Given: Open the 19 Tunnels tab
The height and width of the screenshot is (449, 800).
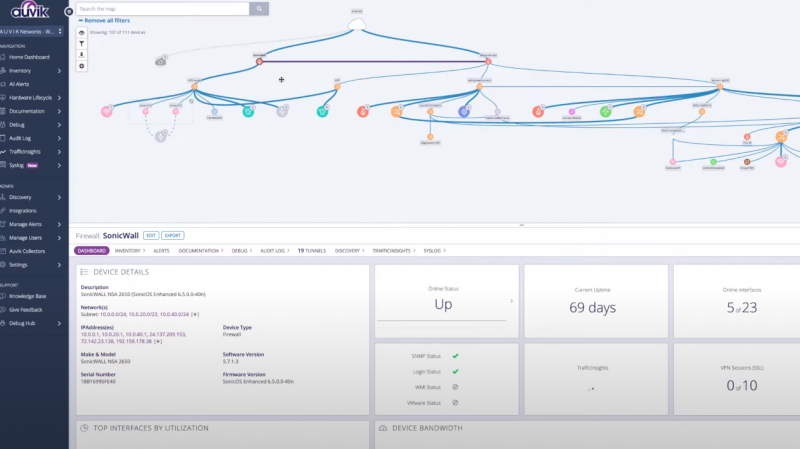Looking at the screenshot, I should click(311, 250).
